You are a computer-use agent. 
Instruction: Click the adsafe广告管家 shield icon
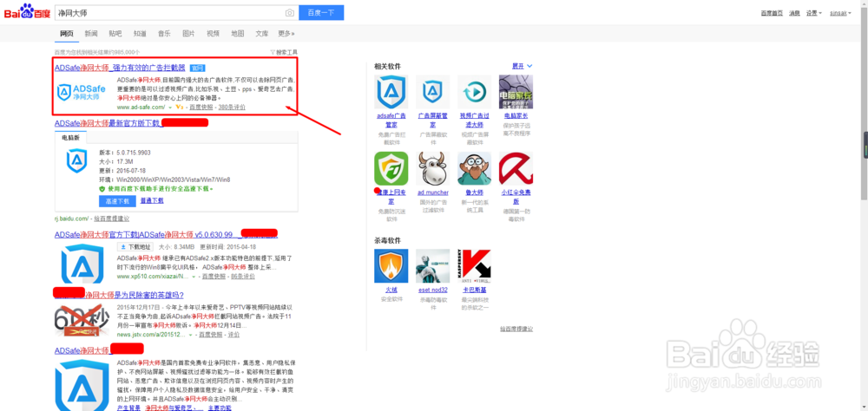391,91
